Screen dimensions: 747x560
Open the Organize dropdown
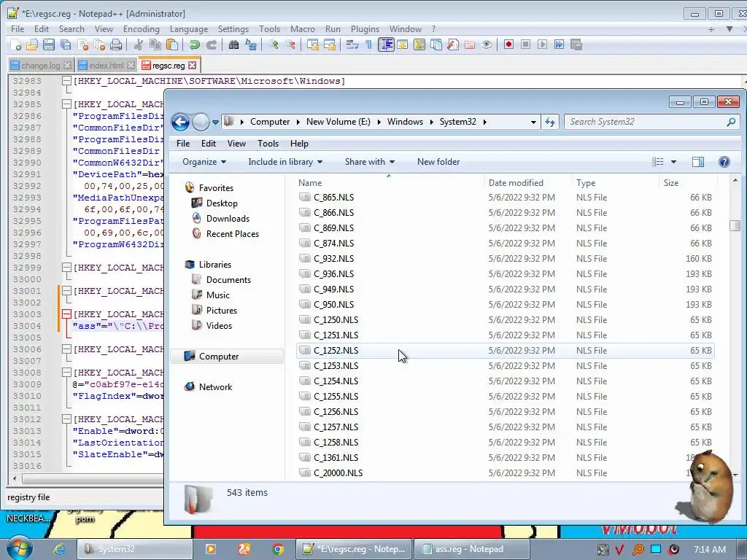click(204, 162)
